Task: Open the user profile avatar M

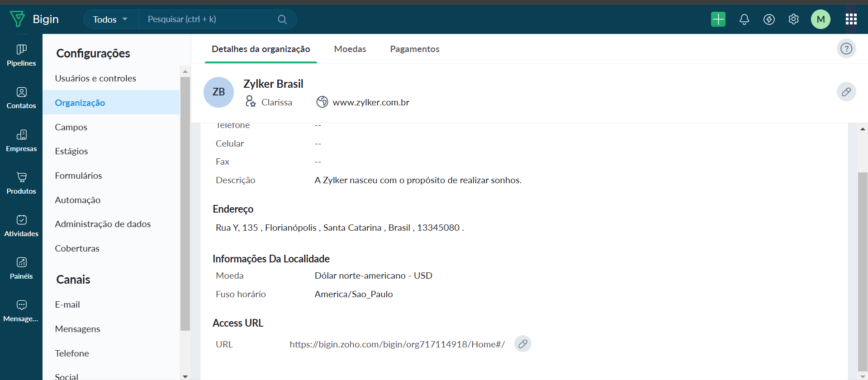Action: pyautogui.click(x=821, y=19)
